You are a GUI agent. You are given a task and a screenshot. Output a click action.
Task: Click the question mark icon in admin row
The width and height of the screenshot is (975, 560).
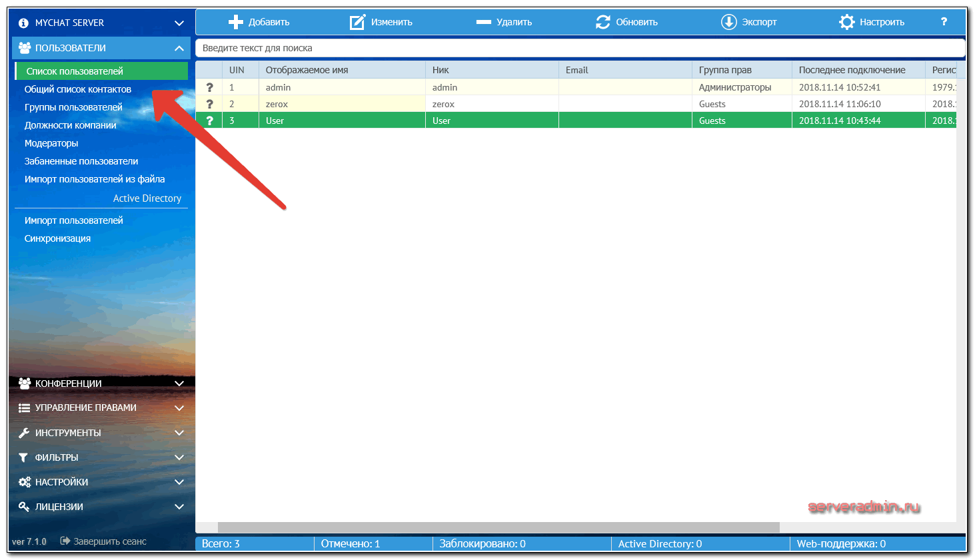pyautogui.click(x=209, y=87)
